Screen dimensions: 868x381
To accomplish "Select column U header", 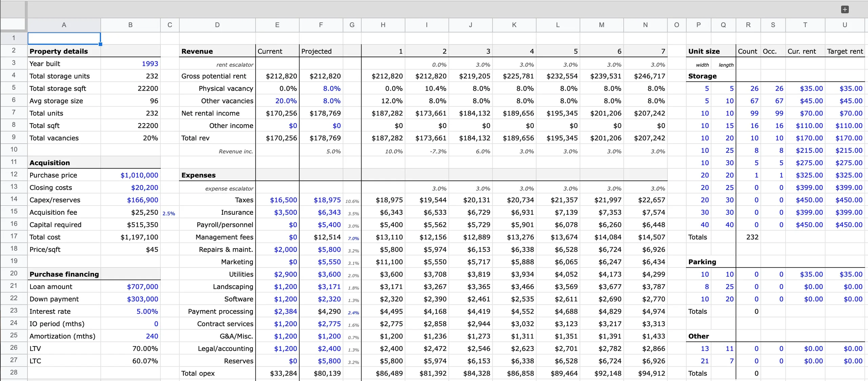I will click(845, 25).
